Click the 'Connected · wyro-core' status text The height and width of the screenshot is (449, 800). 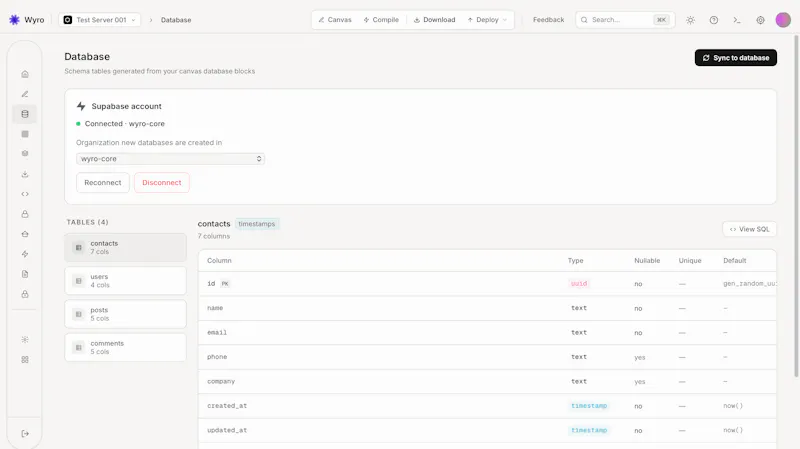[x=124, y=124]
